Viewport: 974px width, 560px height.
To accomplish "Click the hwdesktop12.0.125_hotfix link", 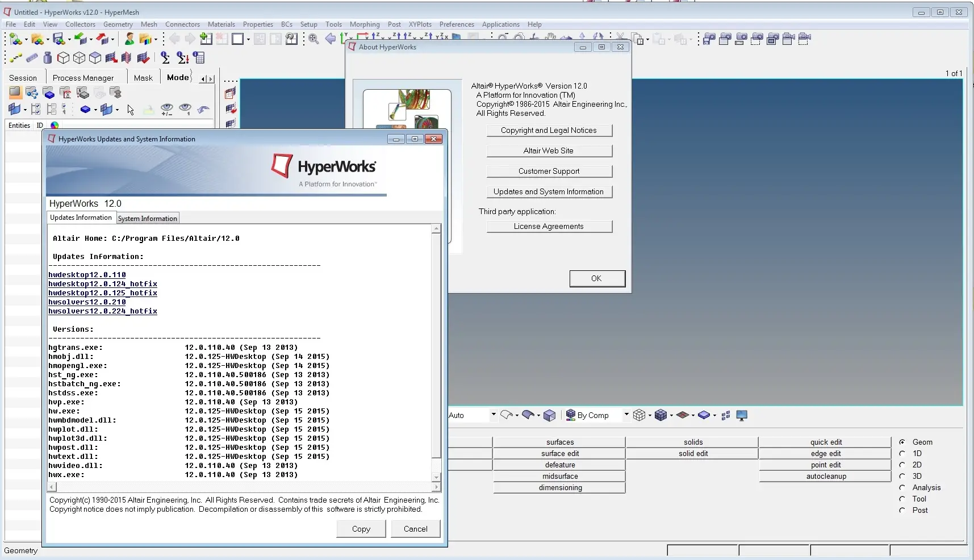I will click(103, 293).
